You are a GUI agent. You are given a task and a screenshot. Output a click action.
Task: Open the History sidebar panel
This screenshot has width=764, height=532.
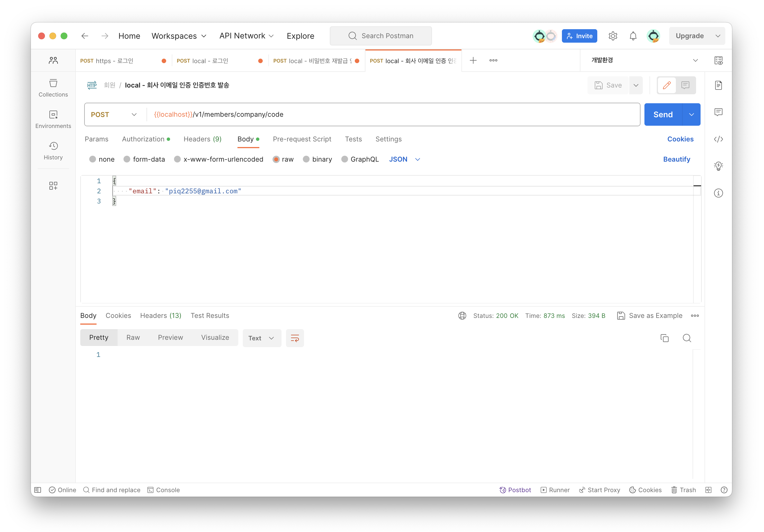(x=53, y=151)
